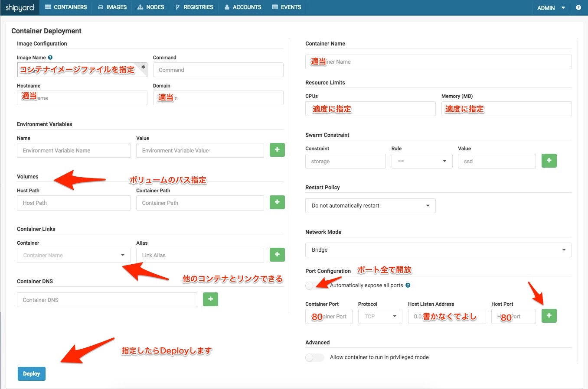Open the Swarm constraint Rule dropdown
588x389 pixels.
[x=421, y=161]
